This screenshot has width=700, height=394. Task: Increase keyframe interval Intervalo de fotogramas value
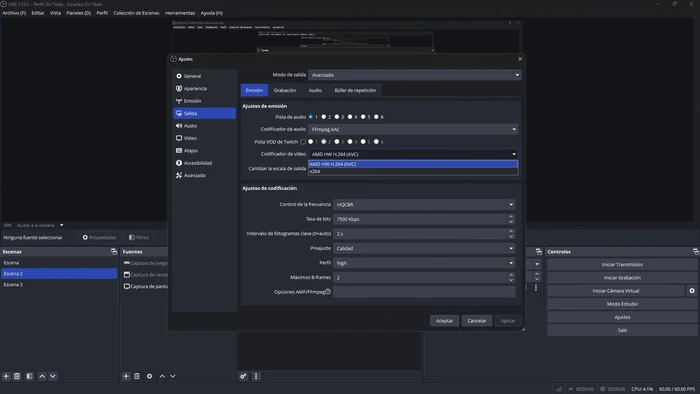[511, 232]
